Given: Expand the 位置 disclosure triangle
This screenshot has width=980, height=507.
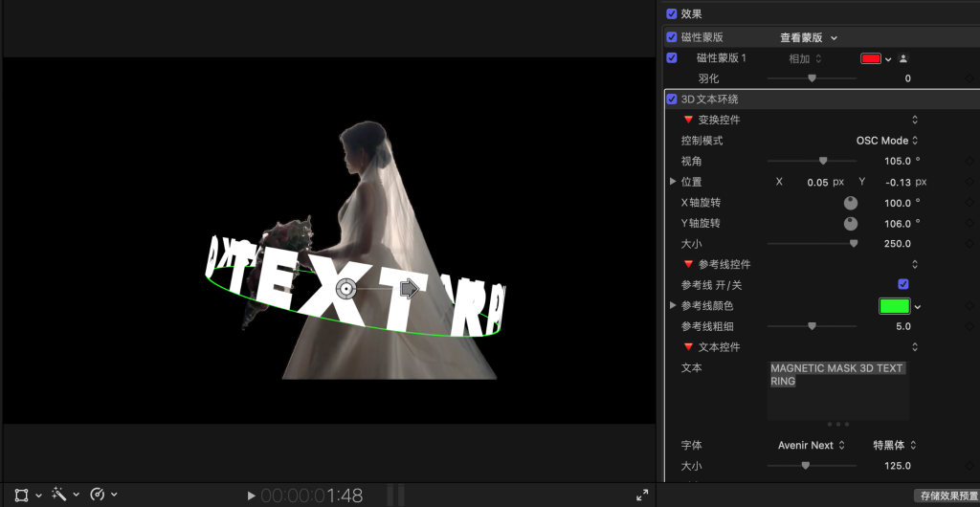Looking at the screenshot, I should (x=673, y=182).
